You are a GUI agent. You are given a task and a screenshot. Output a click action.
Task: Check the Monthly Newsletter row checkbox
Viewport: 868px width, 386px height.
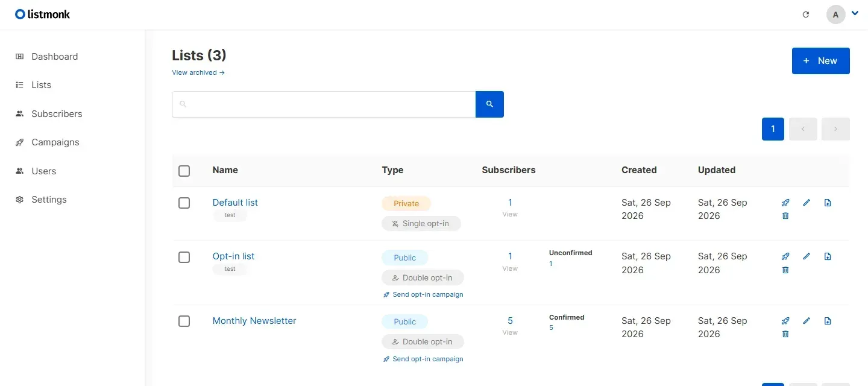pos(184,321)
